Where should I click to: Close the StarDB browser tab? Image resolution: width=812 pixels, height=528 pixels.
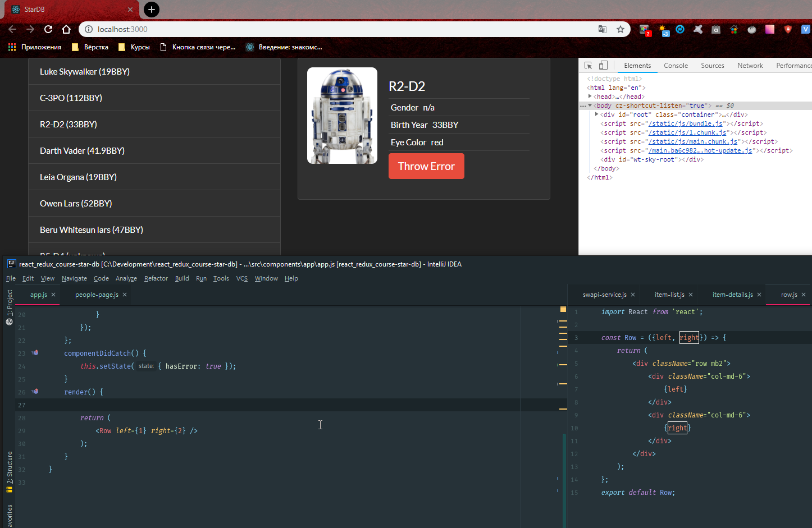(x=130, y=10)
